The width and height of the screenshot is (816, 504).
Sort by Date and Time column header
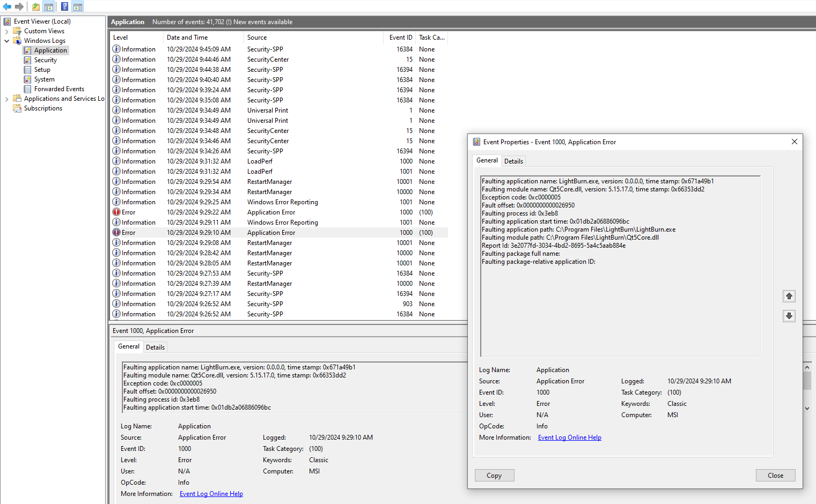(x=203, y=38)
